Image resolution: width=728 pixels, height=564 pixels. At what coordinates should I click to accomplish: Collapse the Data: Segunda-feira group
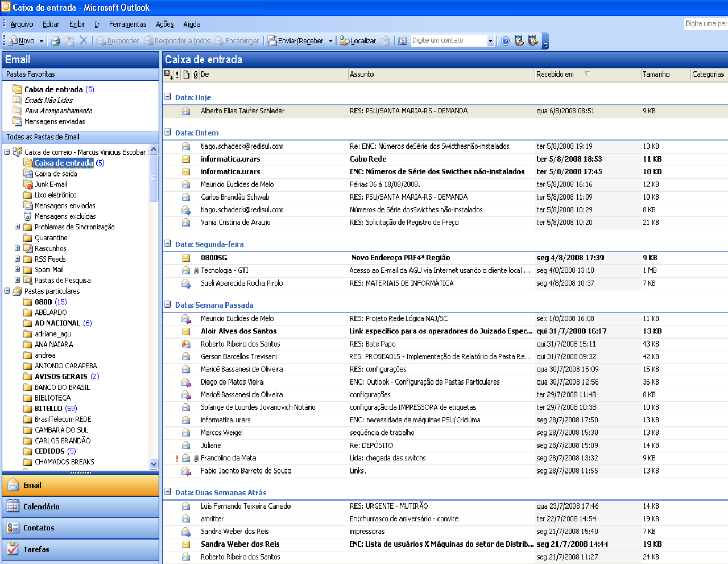coord(168,244)
